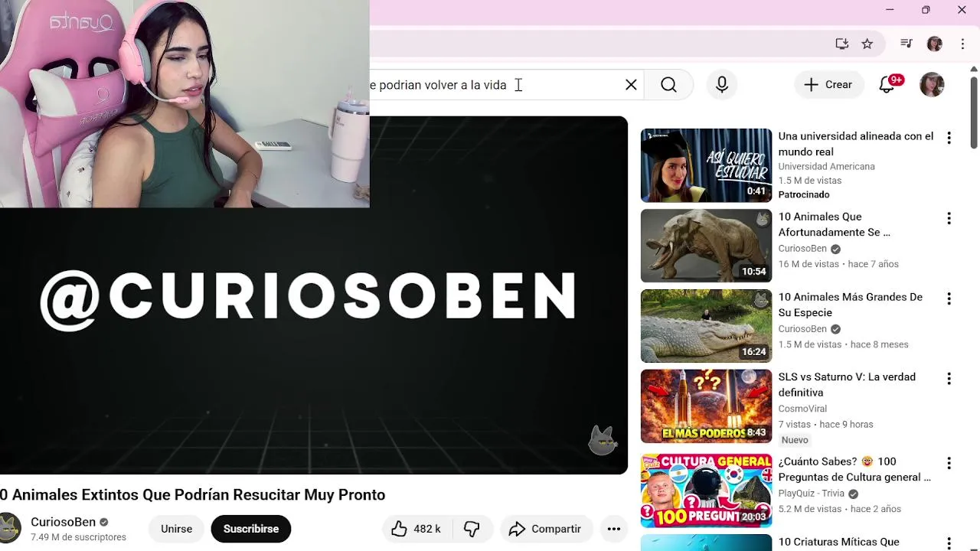Clear the YouTube search box text

point(631,85)
